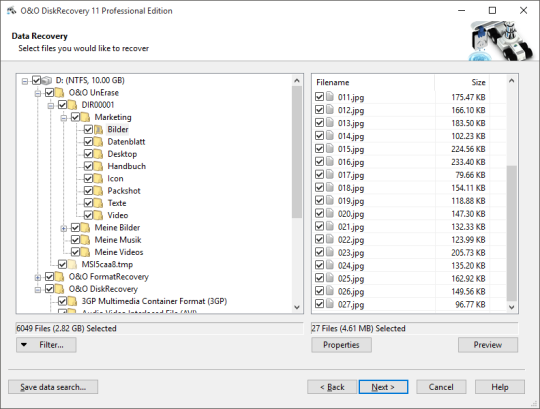The height and width of the screenshot is (409, 540).
Task: Click the drive icon beside D: (NTFS, 10.00 GB)
Action: (47, 81)
